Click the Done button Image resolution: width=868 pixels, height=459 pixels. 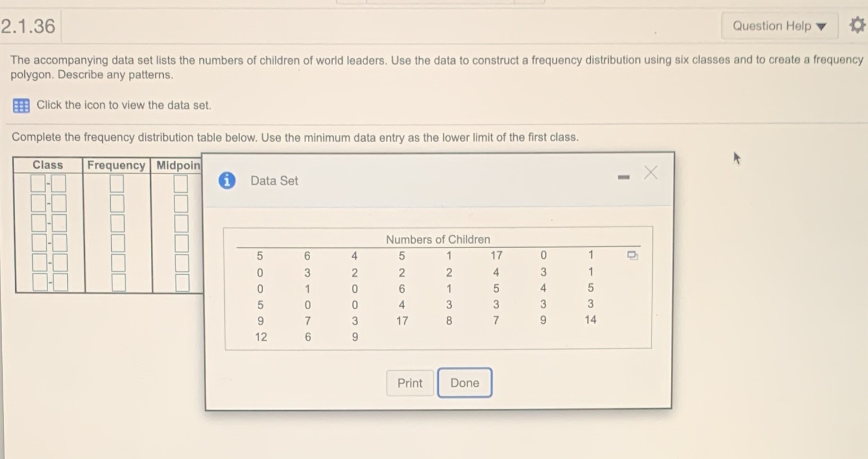coord(464,383)
